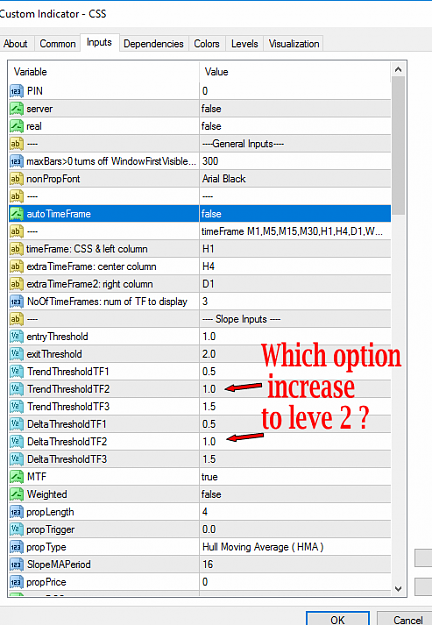Click the scrollbar down arrow
Image resolution: width=432 pixels, height=625 pixels.
point(398,589)
